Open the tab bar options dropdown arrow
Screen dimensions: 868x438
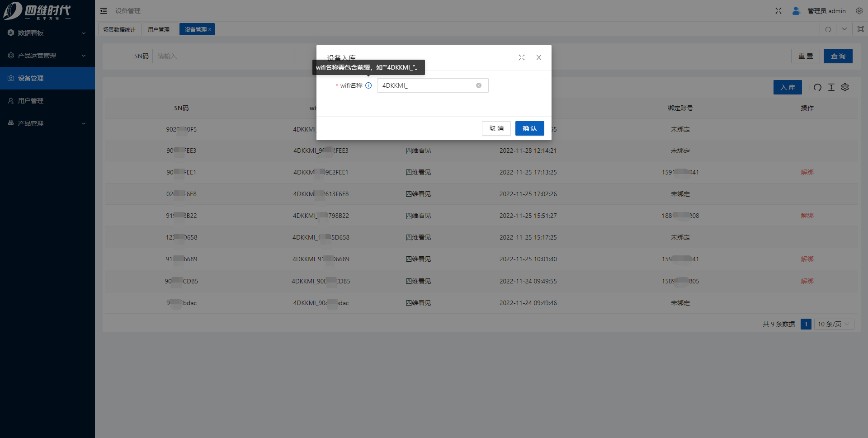844,29
